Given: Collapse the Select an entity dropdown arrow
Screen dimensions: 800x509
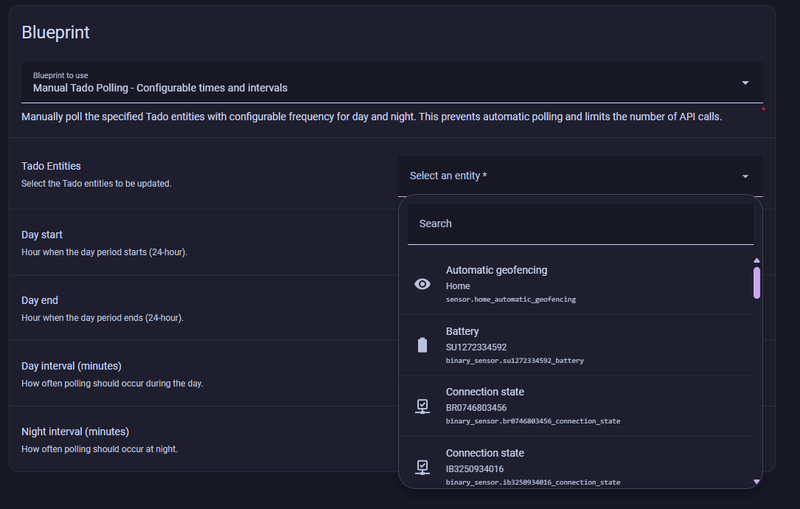Looking at the screenshot, I should pyautogui.click(x=745, y=176).
